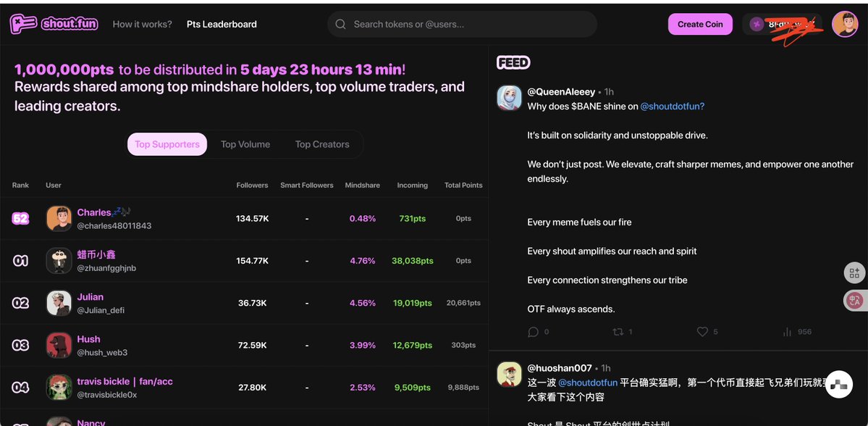Click the 731pts incoming value
This screenshot has height=426, width=868.
(x=413, y=219)
